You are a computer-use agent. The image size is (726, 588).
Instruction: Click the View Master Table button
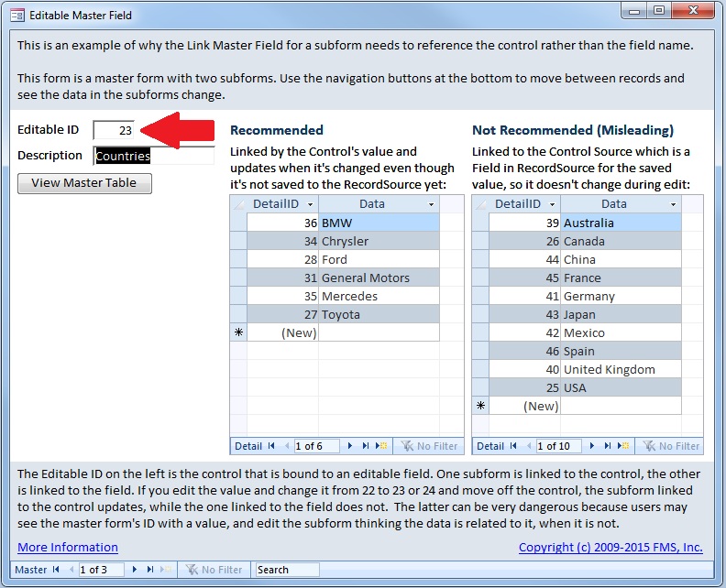click(x=84, y=183)
